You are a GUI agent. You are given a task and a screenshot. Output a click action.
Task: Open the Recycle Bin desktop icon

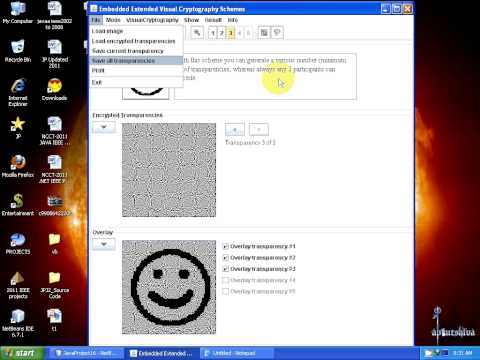18,51
